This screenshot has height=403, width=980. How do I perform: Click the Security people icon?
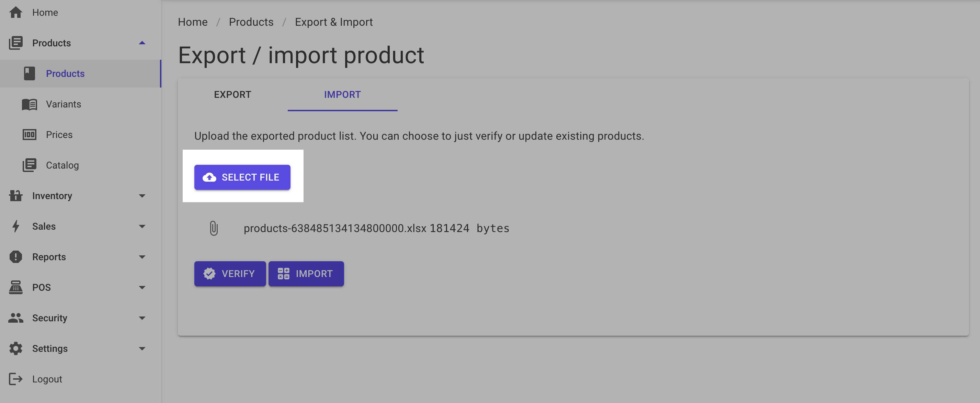pyautogui.click(x=15, y=318)
